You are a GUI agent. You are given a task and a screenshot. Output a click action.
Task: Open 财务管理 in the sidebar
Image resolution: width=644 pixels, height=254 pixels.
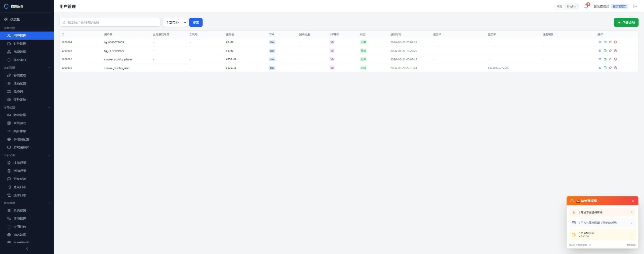coord(27,44)
